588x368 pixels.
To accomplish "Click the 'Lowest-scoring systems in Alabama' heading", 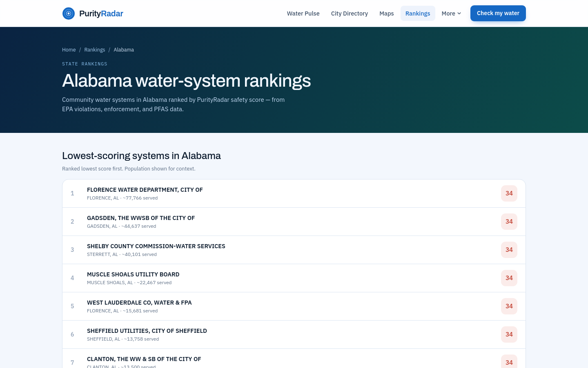I will (141, 156).
